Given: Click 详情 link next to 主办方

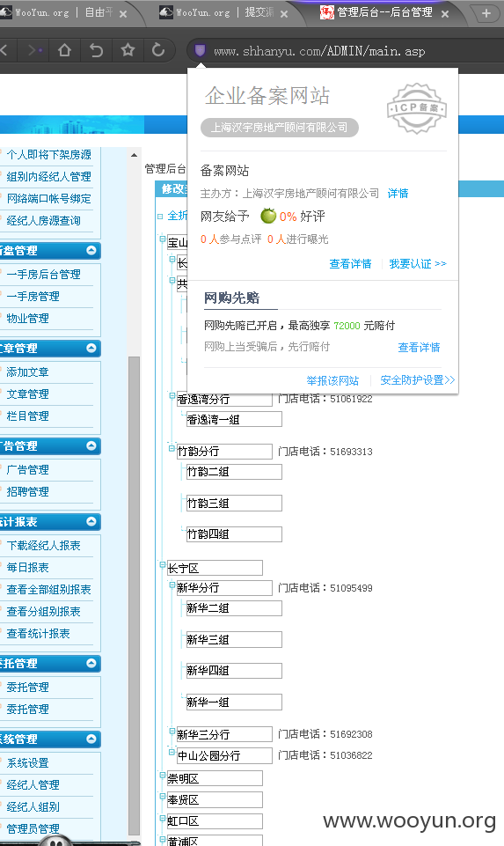Looking at the screenshot, I should [398, 193].
